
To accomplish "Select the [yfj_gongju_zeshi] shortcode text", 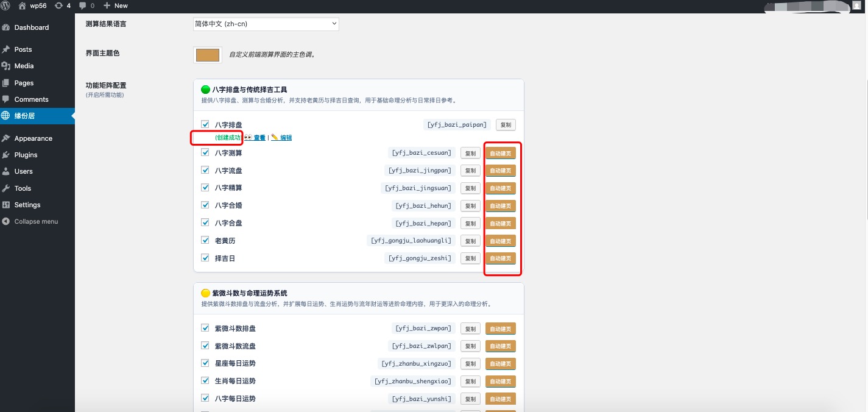I will pos(420,258).
